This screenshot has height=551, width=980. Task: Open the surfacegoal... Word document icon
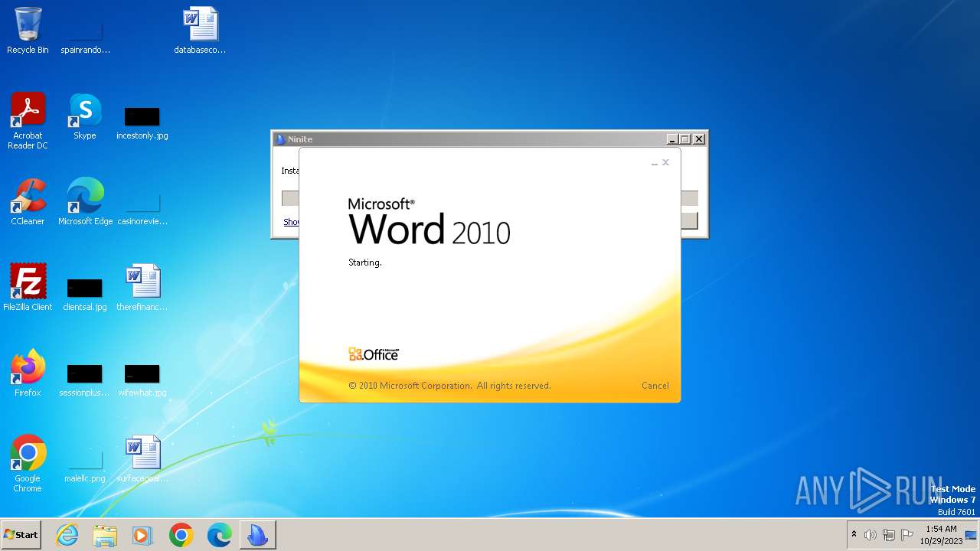point(142,459)
